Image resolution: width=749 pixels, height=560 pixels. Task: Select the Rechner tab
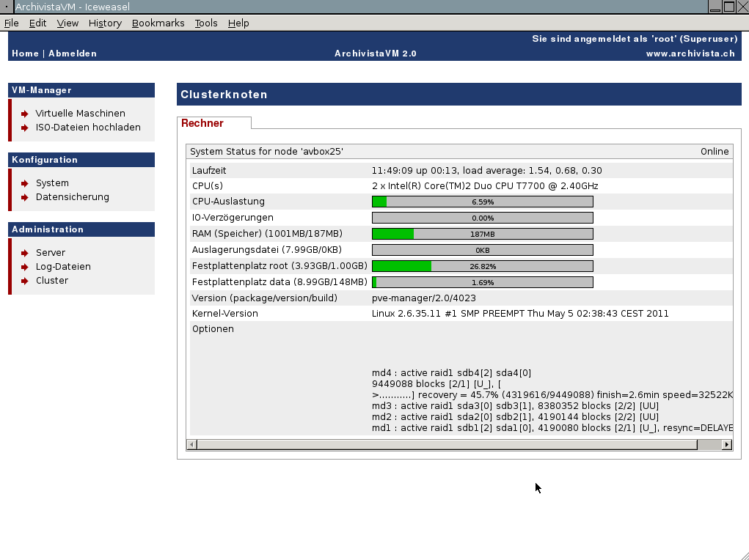[x=202, y=123]
